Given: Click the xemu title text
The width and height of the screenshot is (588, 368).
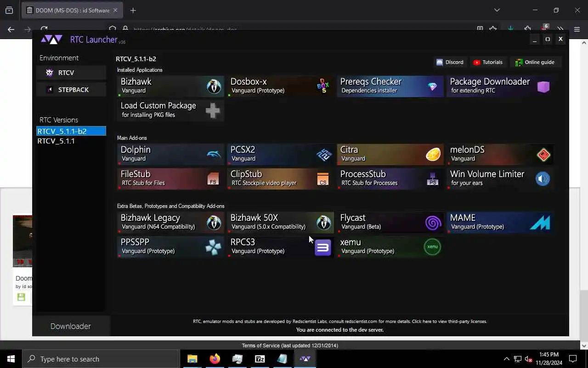Looking at the screenshot, I should click(x=351, y=242).
